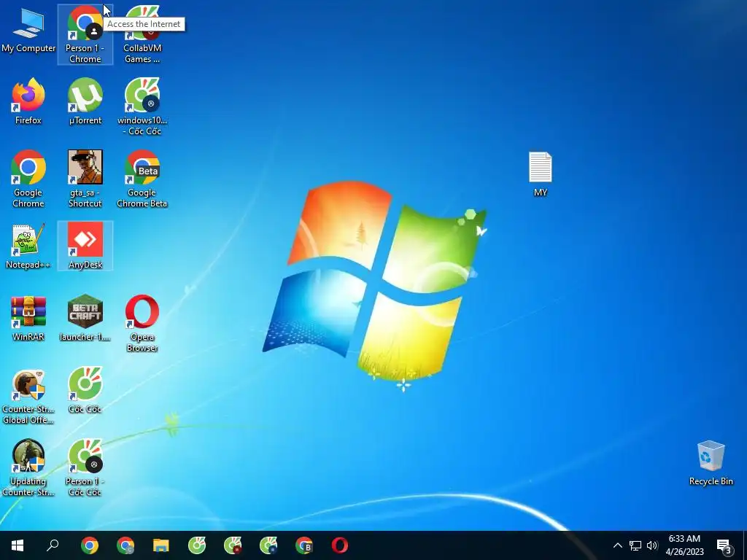
Task: Open network status tray icon
Action: click(x=635, y=545)
